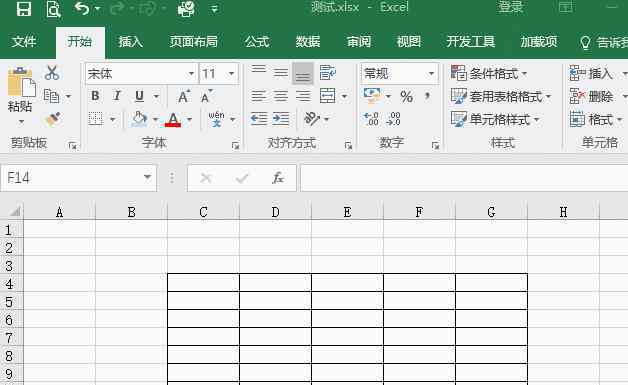Screen dimensions: 628x385
Task: Open the Name Box dropdown arrow
Action: pyautogui.click(x=147, y=177)
